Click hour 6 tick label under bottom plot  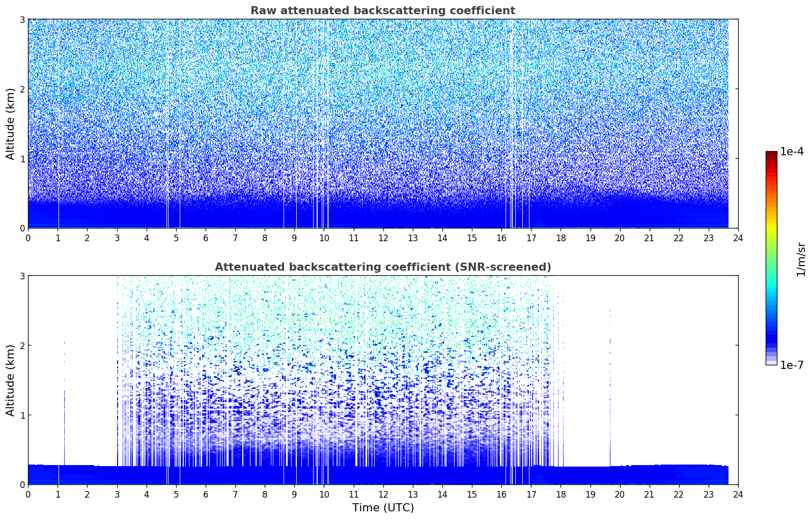pos(206,495)
